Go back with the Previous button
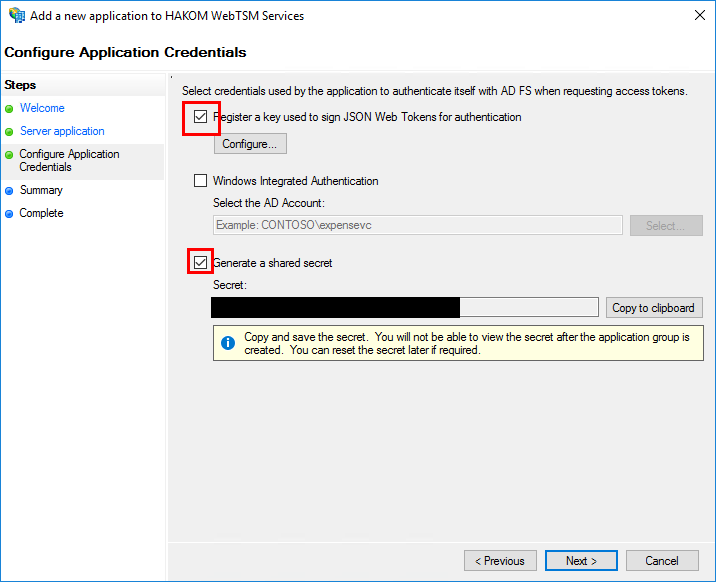 click(x=499, y=561)
